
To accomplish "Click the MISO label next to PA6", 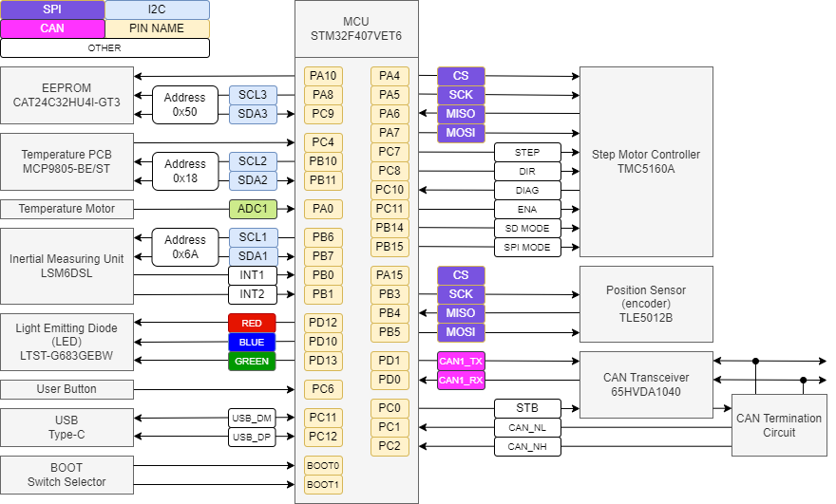I will (x=461, y=114).
